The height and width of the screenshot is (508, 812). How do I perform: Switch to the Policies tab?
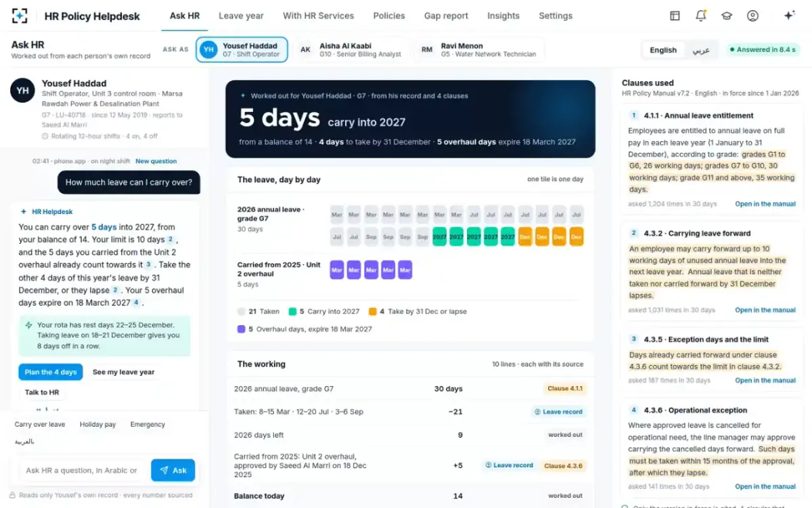click(x=389, y=16)
